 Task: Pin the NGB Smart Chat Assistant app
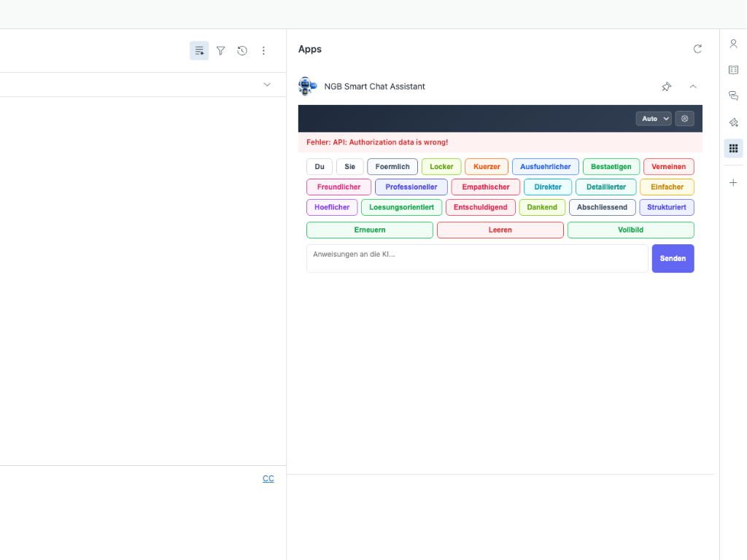tap(666, 86)
